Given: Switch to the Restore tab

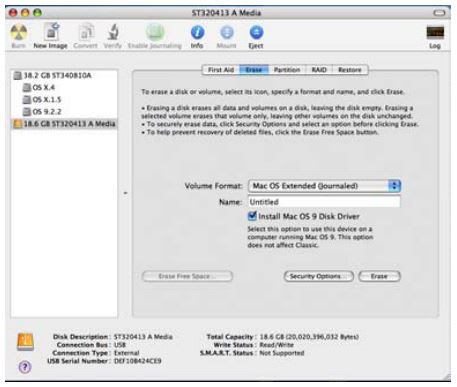Looking at the screenshot, I should pos(350,70).
